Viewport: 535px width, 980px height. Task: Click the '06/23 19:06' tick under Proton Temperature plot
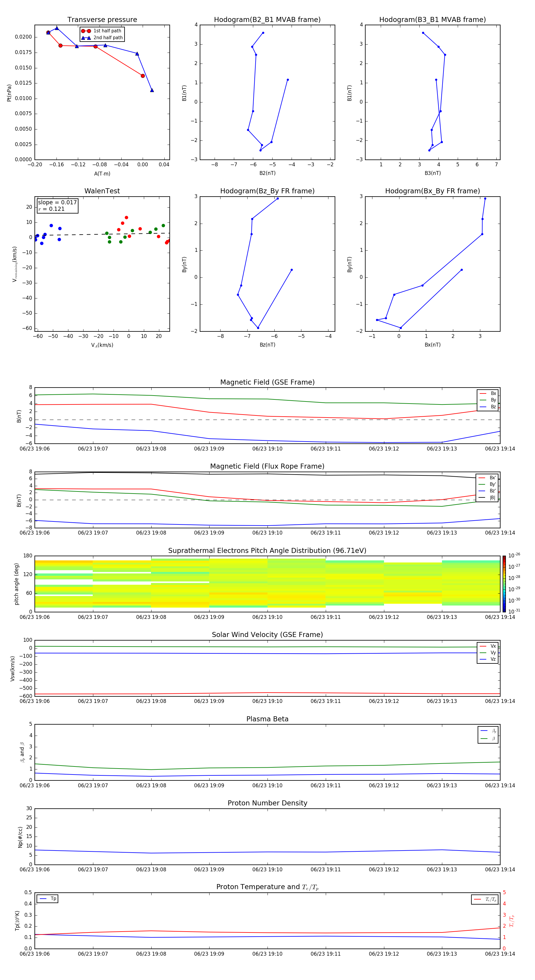(35, 954)
